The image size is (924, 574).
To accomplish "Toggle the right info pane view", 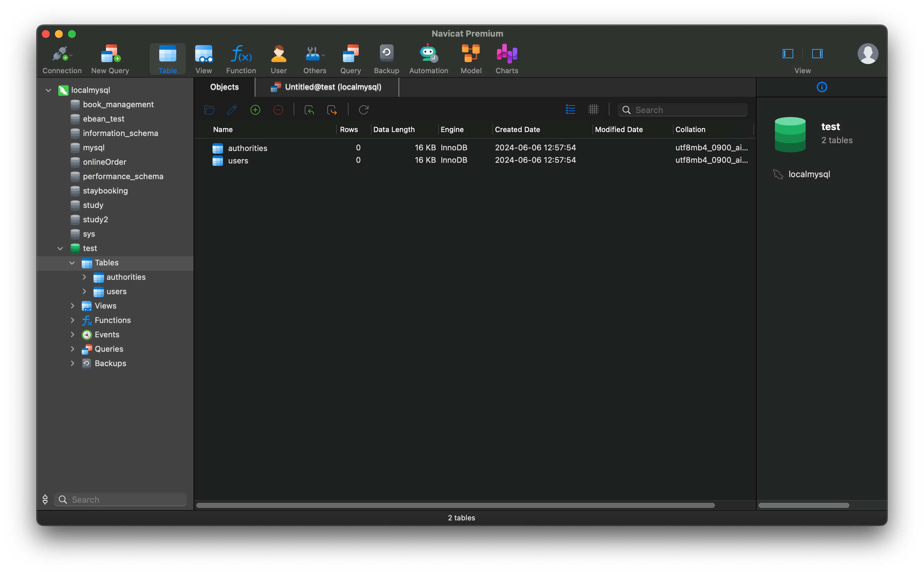I will [817, 54].
